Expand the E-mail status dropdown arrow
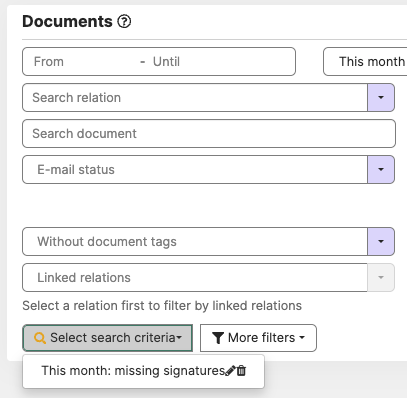Viewport: 407px width, 398px height. pyautogui.click(x=381, y=170)
